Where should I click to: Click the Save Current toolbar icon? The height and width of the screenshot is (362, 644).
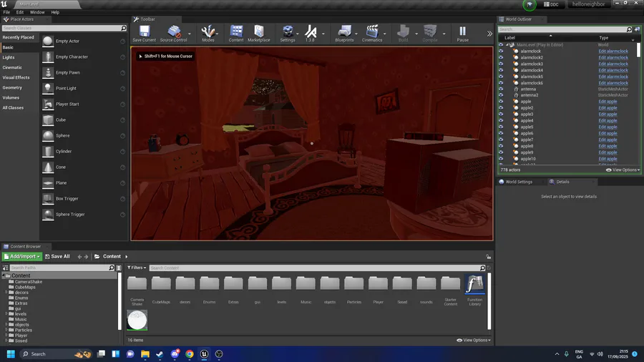tap(144, 31)
